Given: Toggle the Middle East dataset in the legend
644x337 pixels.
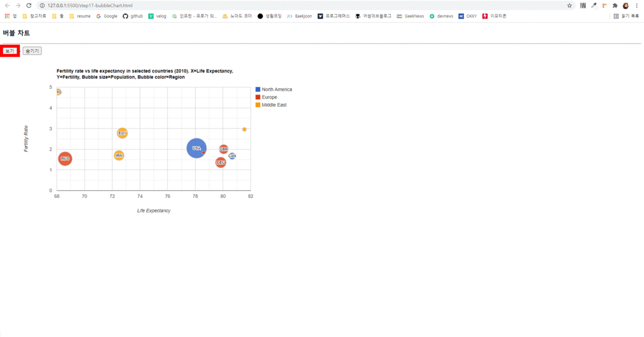Looking at the screenshot, I should click(x=271, y=105).
